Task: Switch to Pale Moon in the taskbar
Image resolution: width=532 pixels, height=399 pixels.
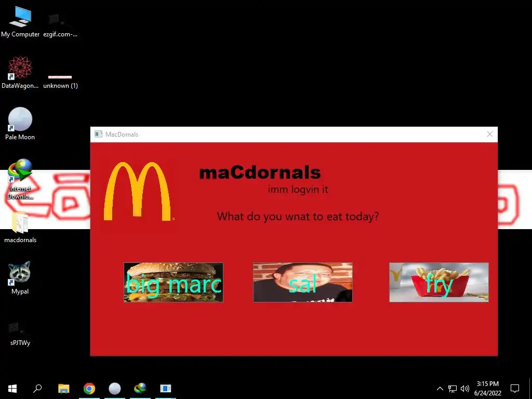Action: pos(115,389)
